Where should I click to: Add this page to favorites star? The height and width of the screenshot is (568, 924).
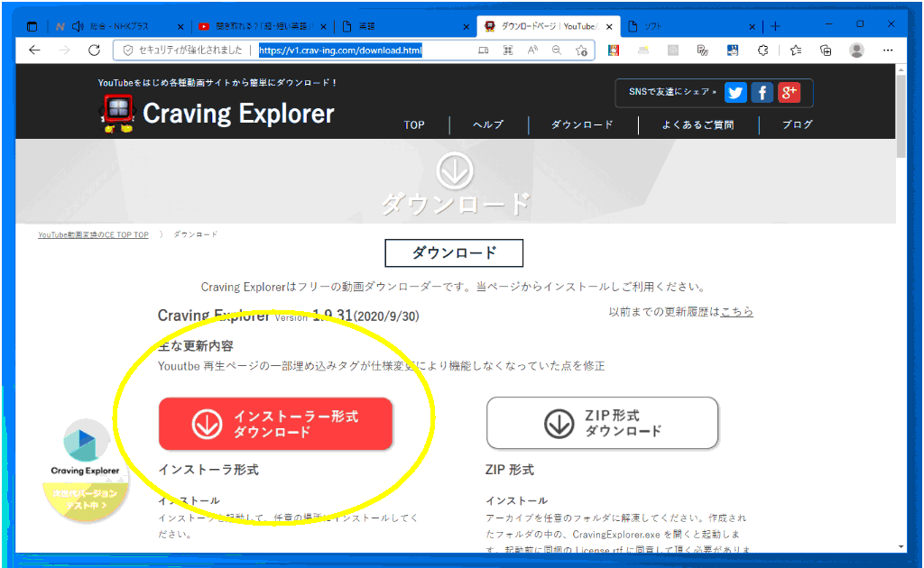tap(582, 50)
